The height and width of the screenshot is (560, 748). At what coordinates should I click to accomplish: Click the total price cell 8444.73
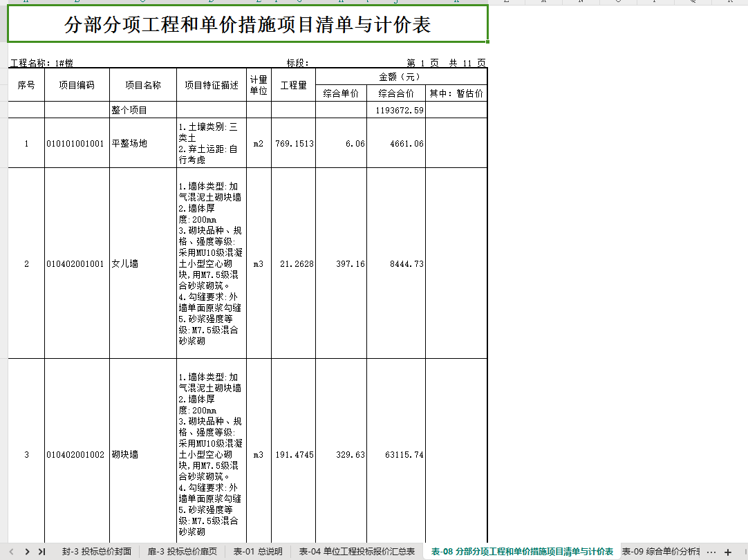[396, 263]
